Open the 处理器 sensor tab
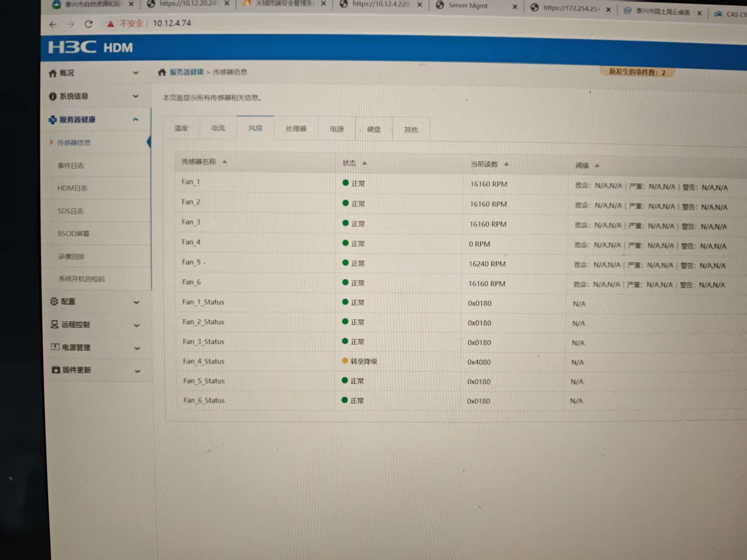Viewport: 747px width, 560px height. 296,129
